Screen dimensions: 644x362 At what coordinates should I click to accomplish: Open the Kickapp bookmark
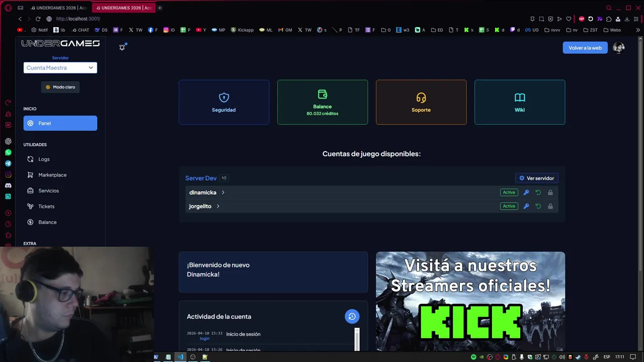pyautogui.click(x=242, y=30)
